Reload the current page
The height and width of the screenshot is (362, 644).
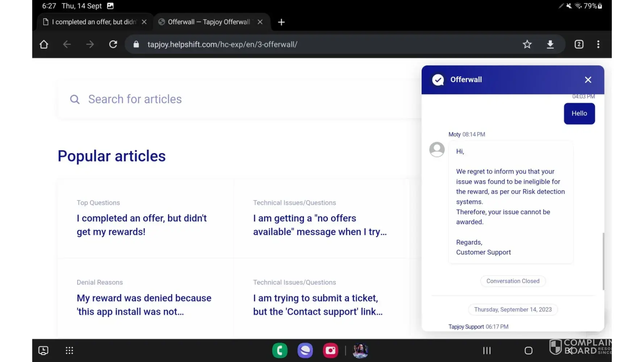113,44
